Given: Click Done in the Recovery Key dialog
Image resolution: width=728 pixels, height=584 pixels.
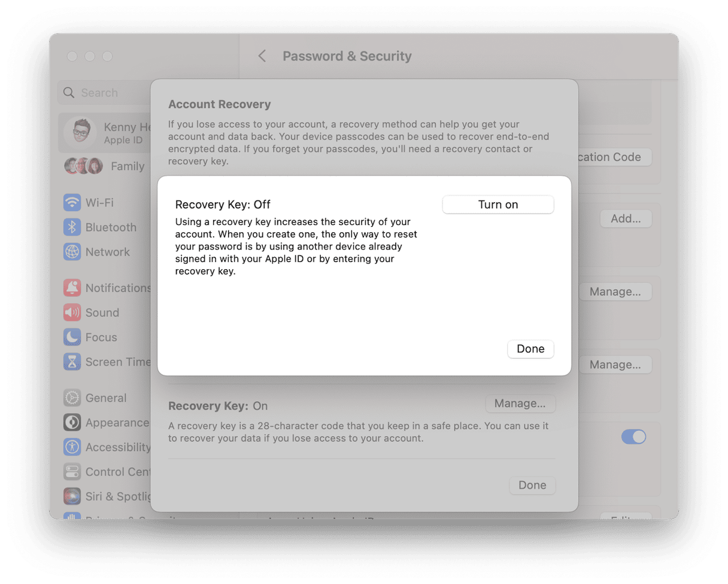Looking at the screenshot, I should point(530,349).
